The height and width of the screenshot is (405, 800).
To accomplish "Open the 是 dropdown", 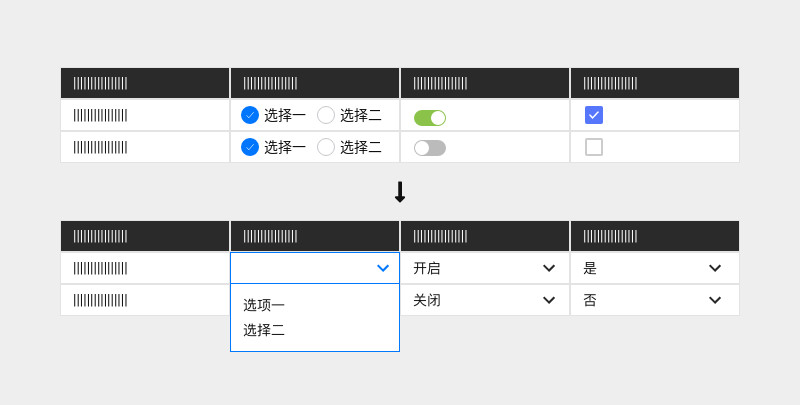I will (654, 268).
